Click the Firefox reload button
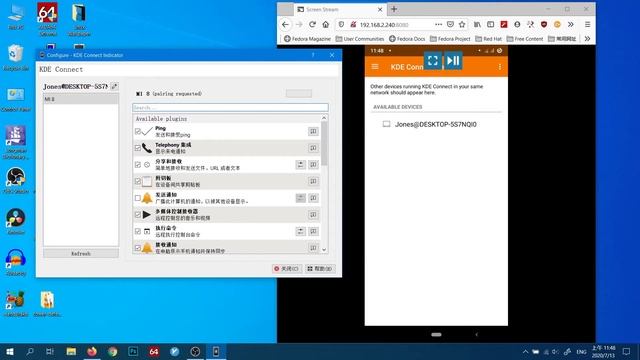The image size is (640, 360). (x=312, y=24)
